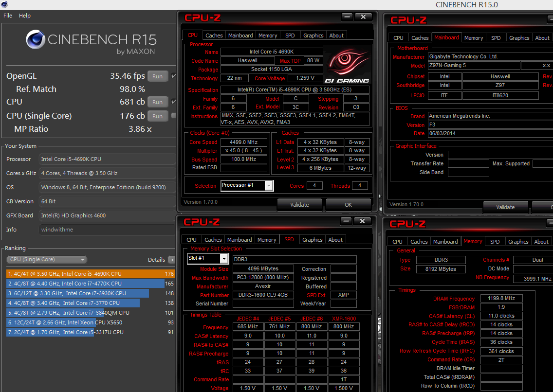
Task: Click DRAM Frequency value 1199.8 MHz
Action: (501, 298)
